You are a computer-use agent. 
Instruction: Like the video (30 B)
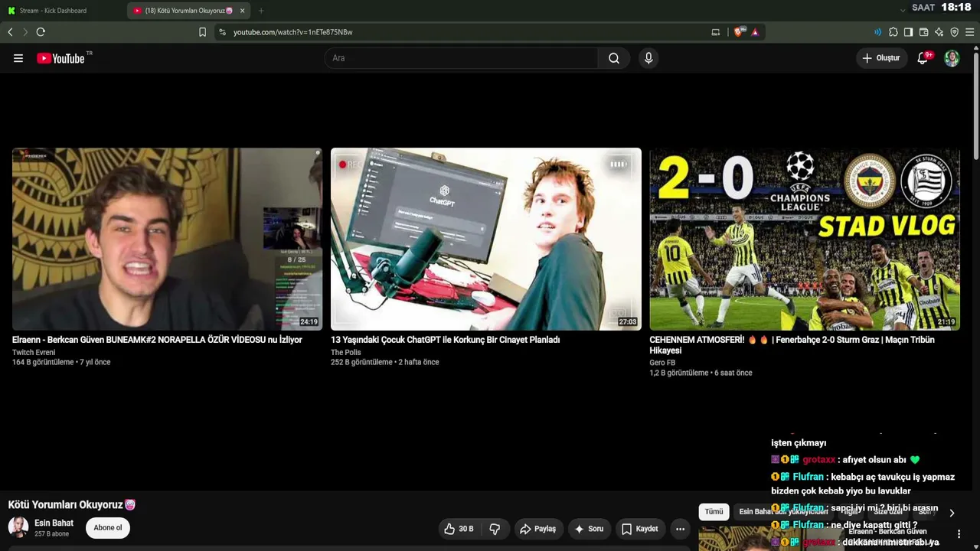459,529
